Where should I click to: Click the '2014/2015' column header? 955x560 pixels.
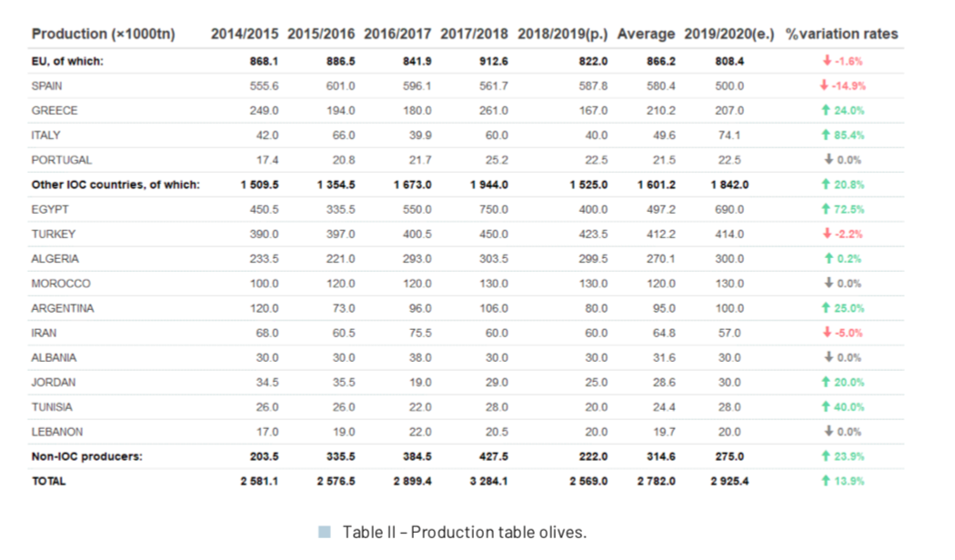coord(245,34)
